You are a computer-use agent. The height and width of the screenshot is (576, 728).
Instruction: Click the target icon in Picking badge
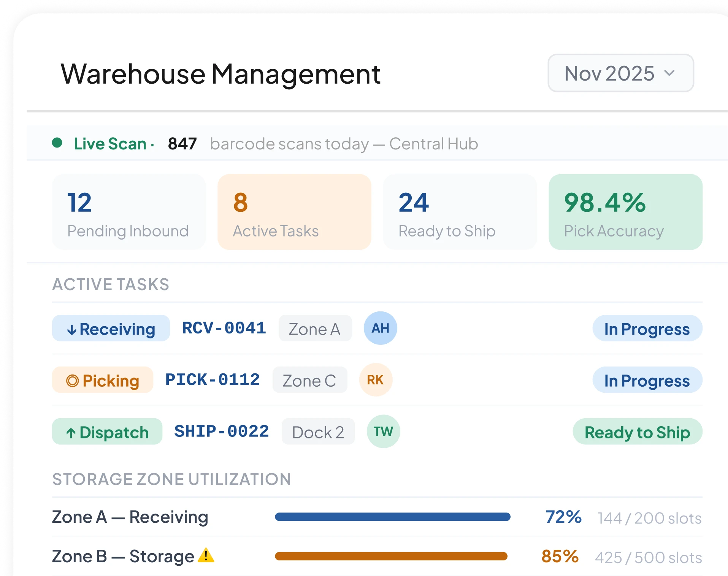pos(72,381)
